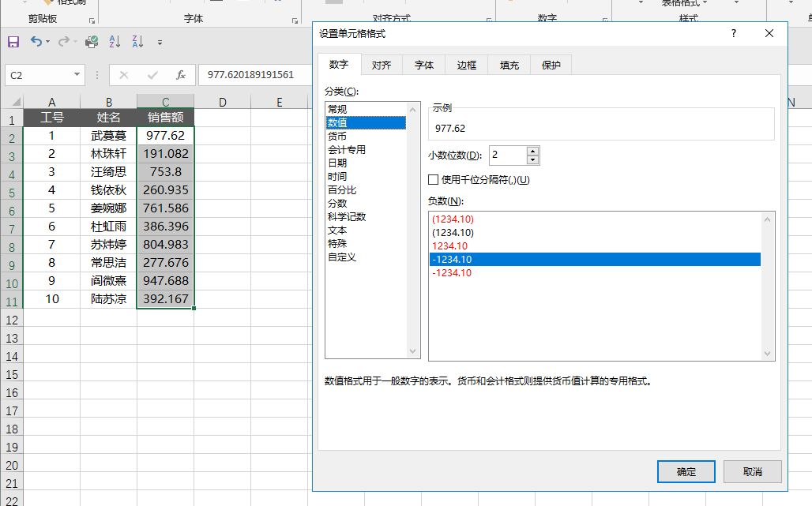The width and height of the screenshot is (812, 506).
Task: Expand the Customize Quick Access Toolbar dropdown
Action: click(160, 43)
